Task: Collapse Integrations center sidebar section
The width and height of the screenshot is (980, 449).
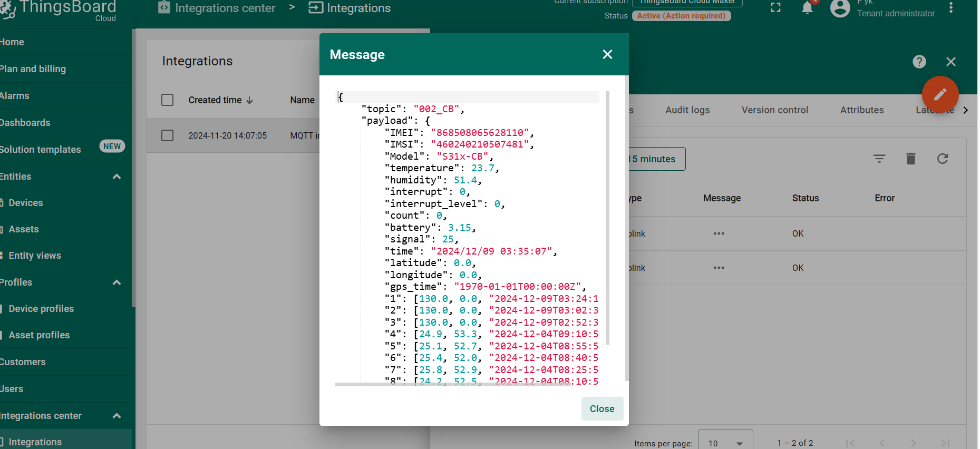Action: point(117,416)
